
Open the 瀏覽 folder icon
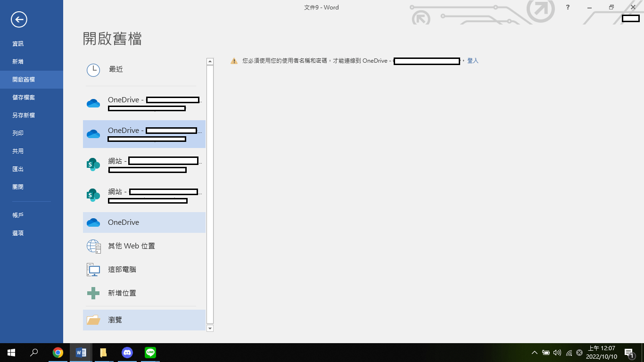(x=93, y=320)
